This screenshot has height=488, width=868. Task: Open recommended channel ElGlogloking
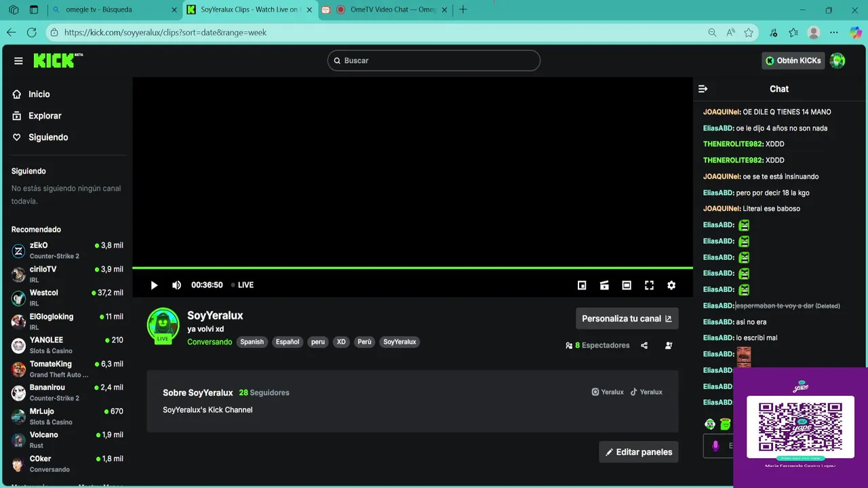point(66,322)
